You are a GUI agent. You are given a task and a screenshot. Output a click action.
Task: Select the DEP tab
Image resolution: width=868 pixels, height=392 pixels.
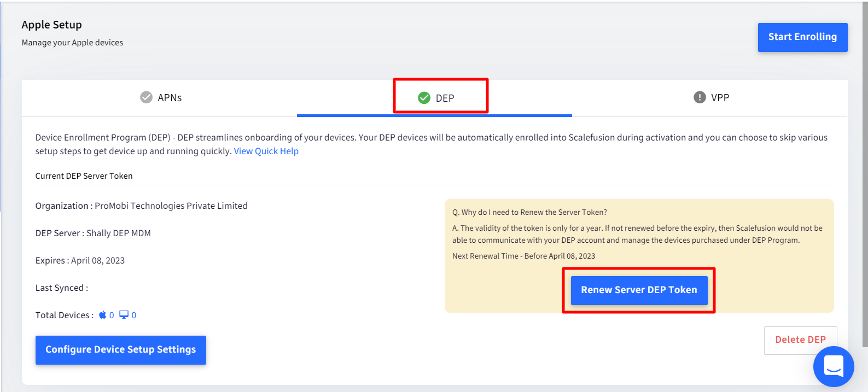pos(435,98)
